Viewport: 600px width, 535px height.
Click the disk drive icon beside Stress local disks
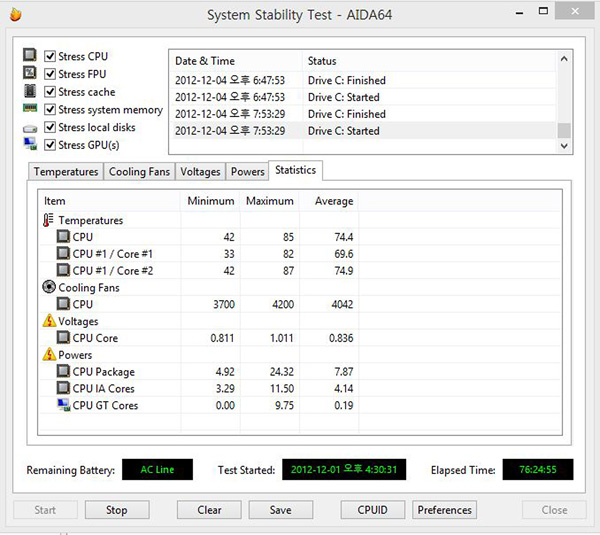[30, 129]
